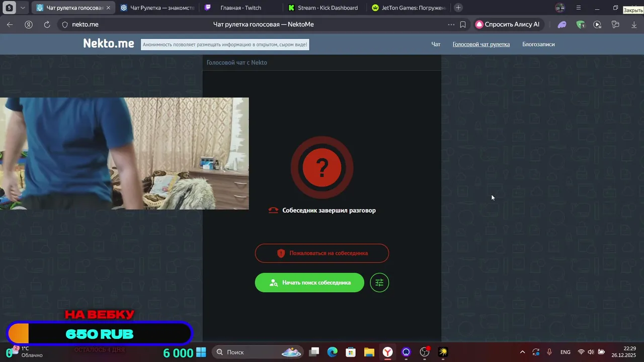Image resolution: width=644 pixels, height=362 pixels.
Task: Open the Nekto.me logo home link
Action: tap(109, 44)
